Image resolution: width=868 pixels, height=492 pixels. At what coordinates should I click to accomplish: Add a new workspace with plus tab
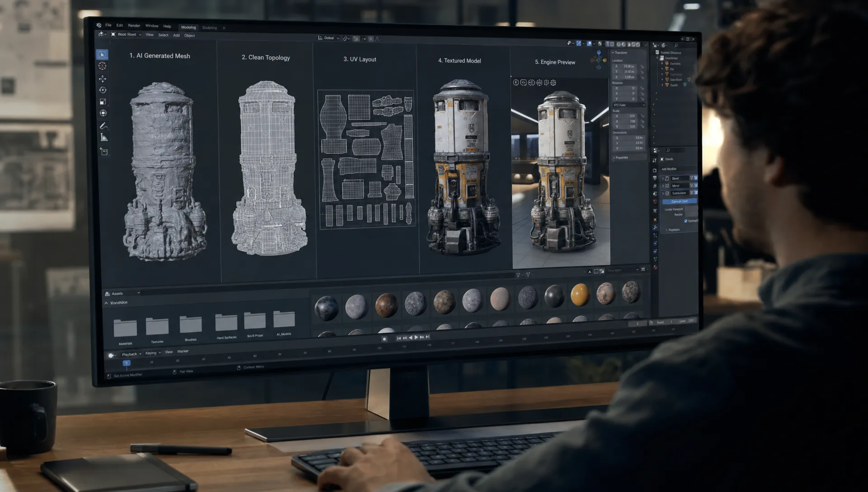point(224,28)
